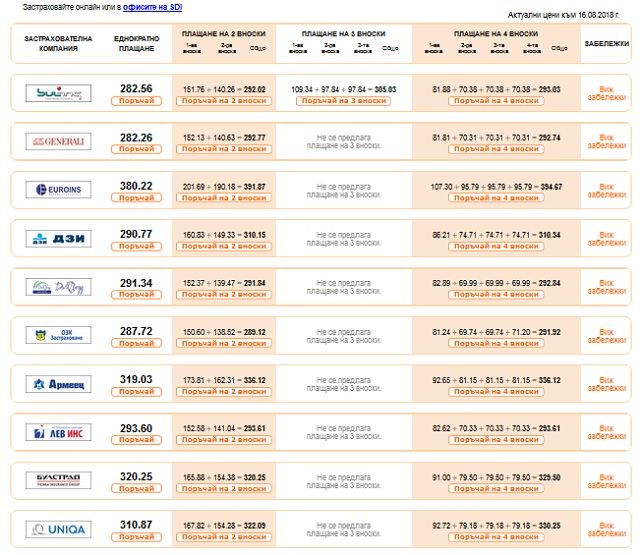Image resolution: width=640 pixels, height=555 pixels.
Task: Order ОЗК 2 installments totaling 289.12
Action: tap(224, 343)
